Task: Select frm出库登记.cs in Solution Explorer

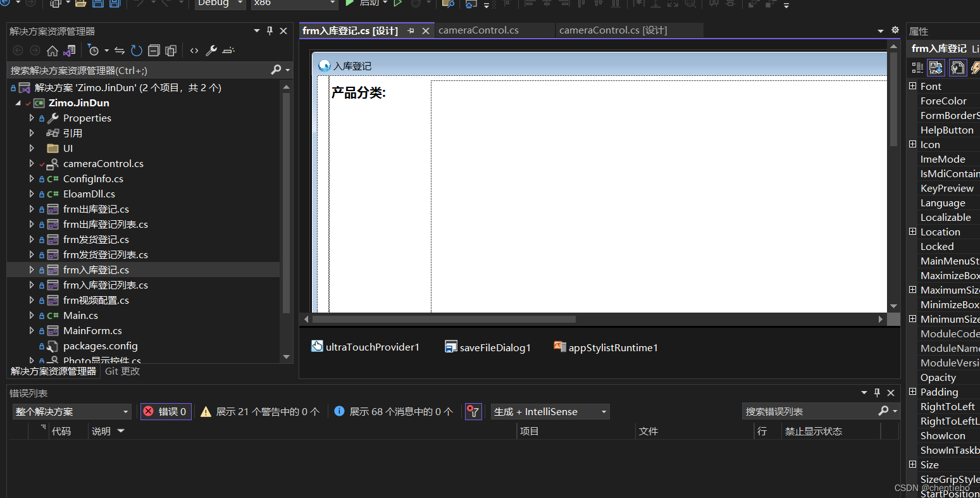Action: [x=96, y=209]
